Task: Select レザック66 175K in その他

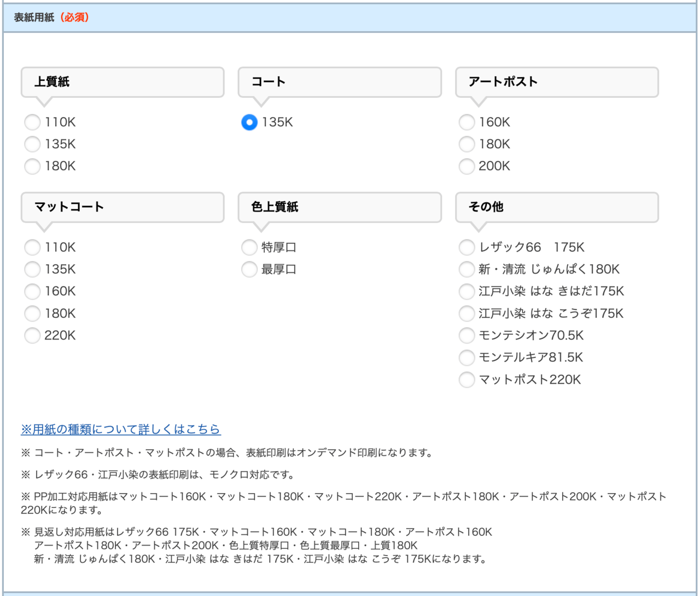Action: [x=466, y=247]
